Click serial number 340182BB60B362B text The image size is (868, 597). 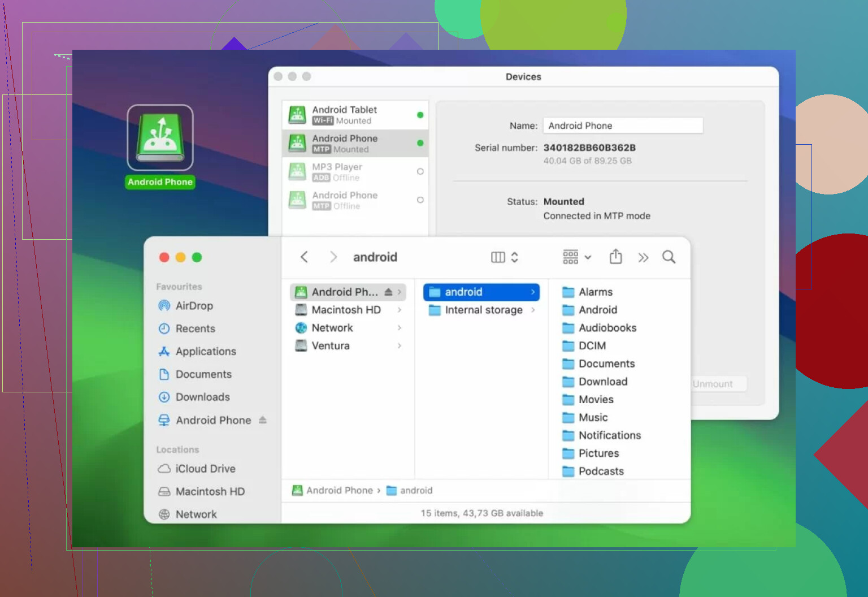(589, 148)
